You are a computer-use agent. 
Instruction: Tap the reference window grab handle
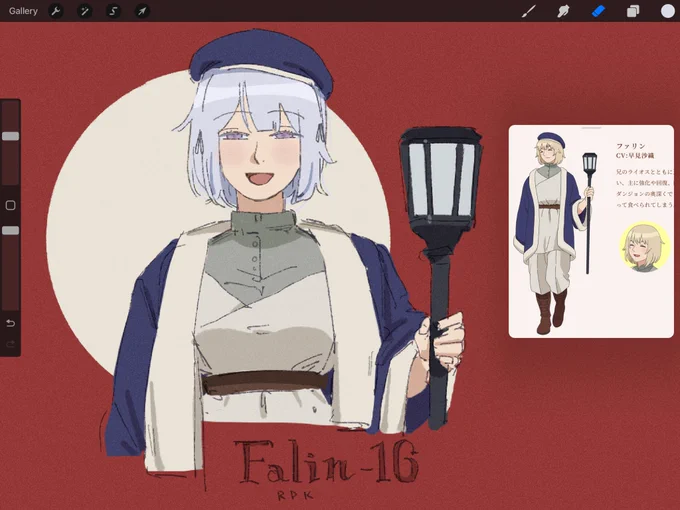pyautogui.click(x=592, y=128)
